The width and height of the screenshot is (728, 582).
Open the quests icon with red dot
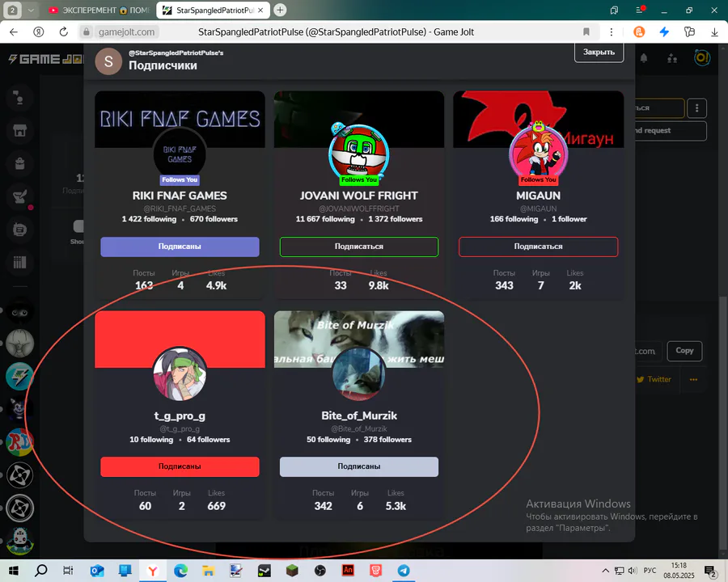[x=20, y=196]
